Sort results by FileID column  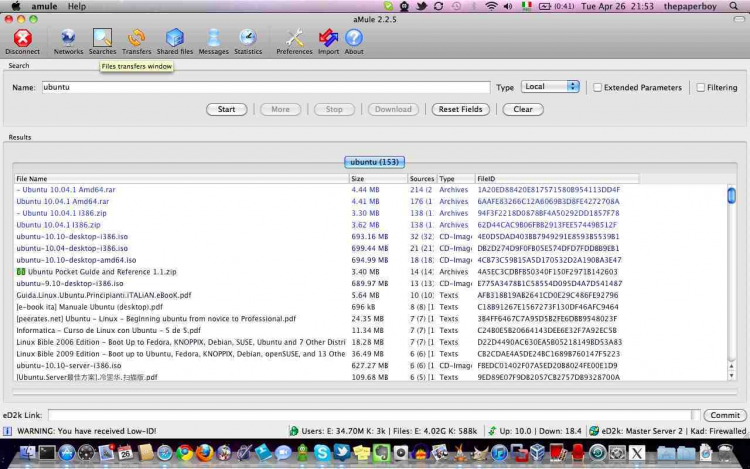(x=557, y=178)
